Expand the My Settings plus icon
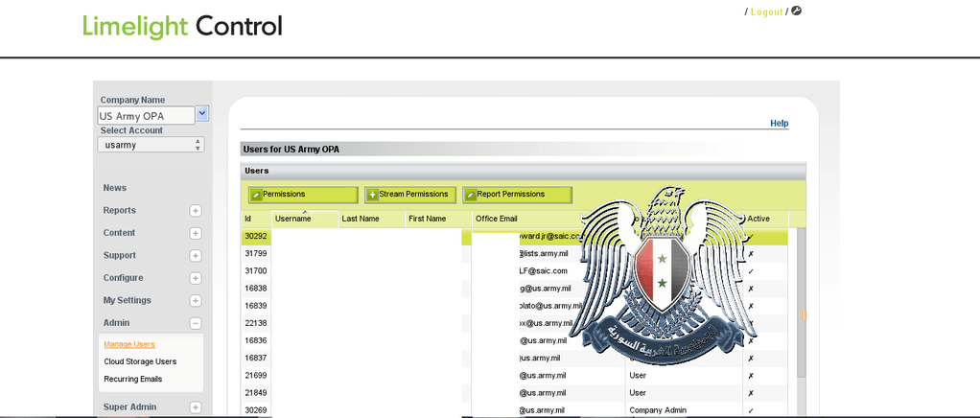 click(x=196, y=301)
